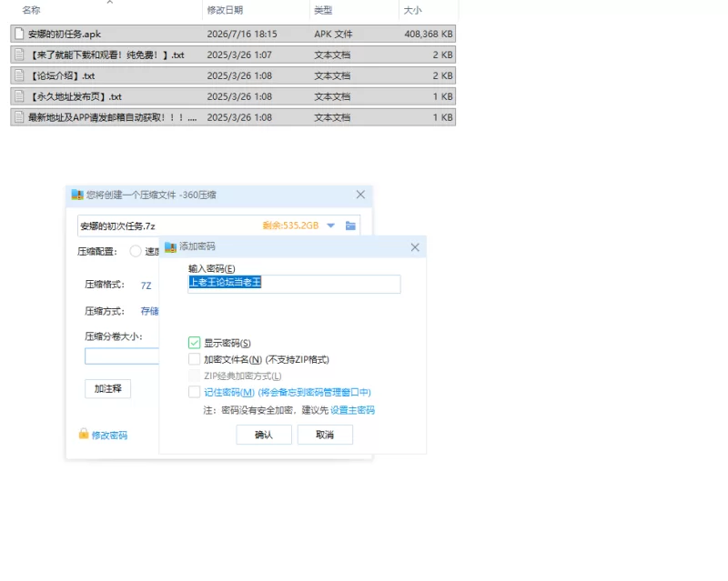Click the text file icon of 【论坛介绍】.txt
The image size is (728, 581).
click(19, 75)
